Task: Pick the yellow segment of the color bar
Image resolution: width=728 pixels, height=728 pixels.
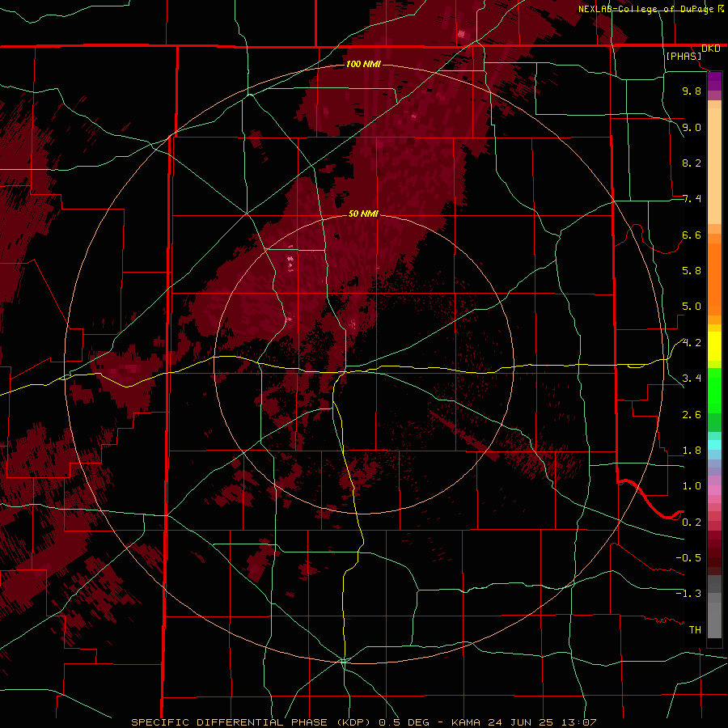Action: (x=714, y=346)
